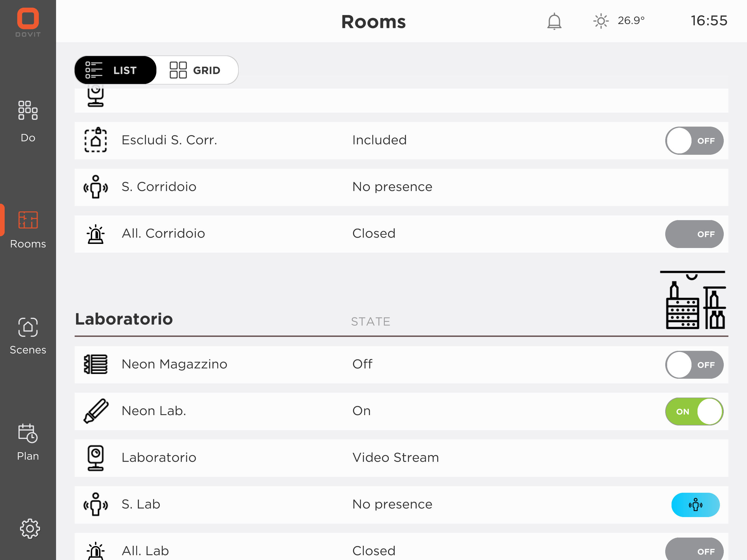747x560 pixels.
Task: Click the weather sun icon
Action: 601,21
